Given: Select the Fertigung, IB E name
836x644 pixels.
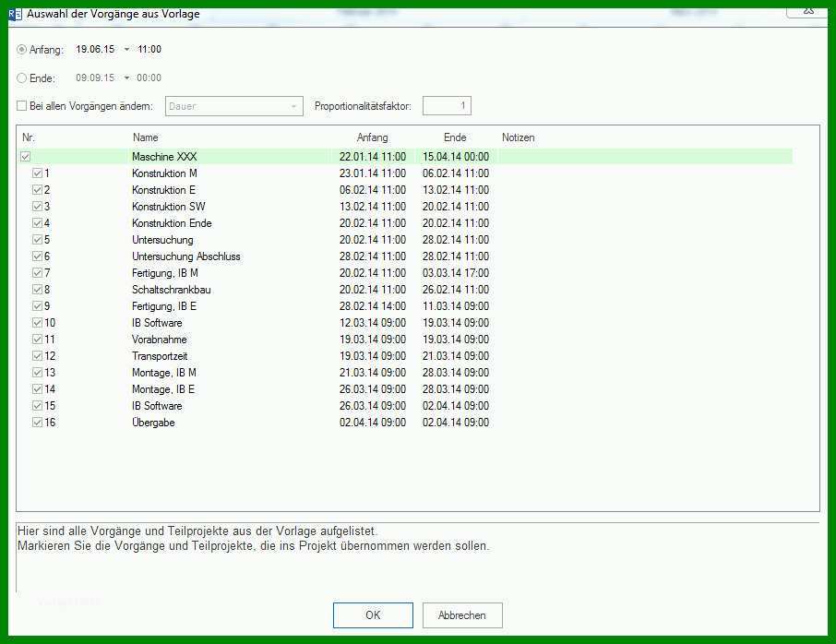Looking at the screenshot, I should click(164, 306).
